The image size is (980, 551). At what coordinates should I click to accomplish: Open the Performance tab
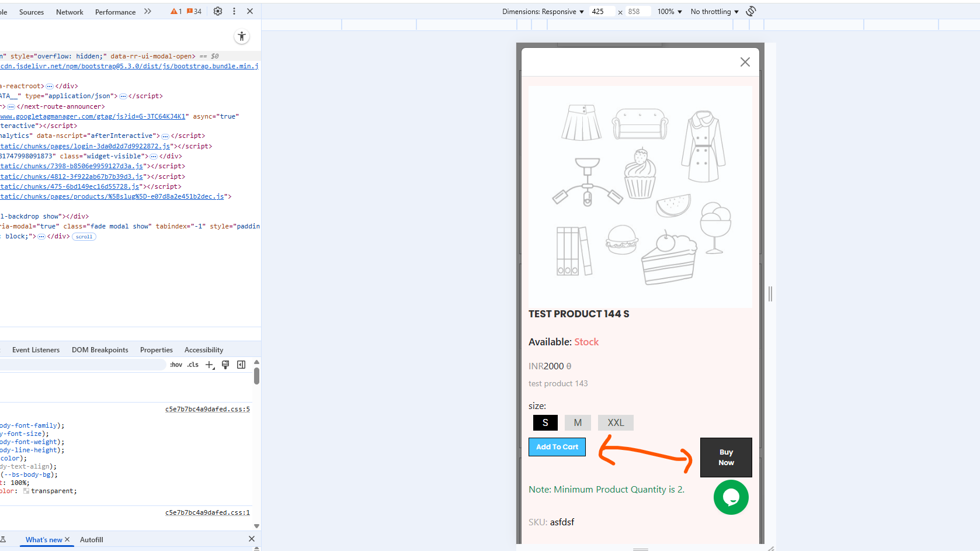click(115, 12)
